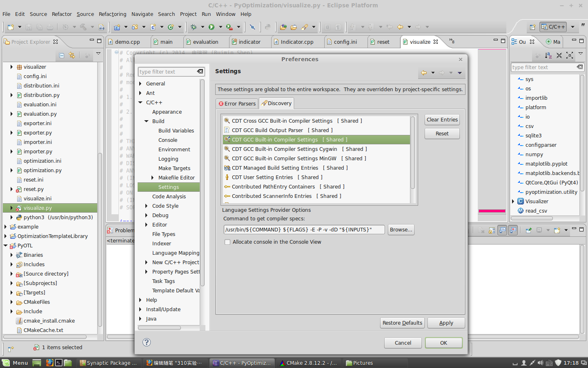This screenshot has width=588, height=368.
Task: Click the Debug bug toolbar icon
Action: click(194, 27)
